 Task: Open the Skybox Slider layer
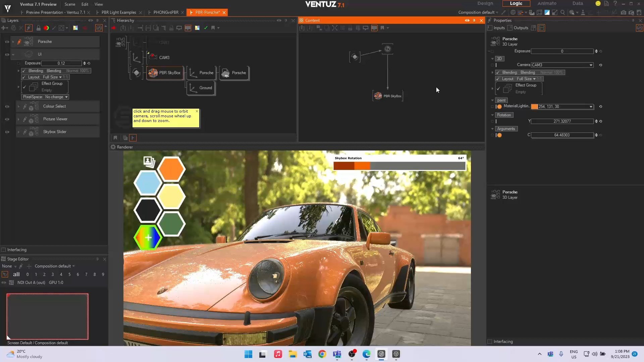(55, 132)
